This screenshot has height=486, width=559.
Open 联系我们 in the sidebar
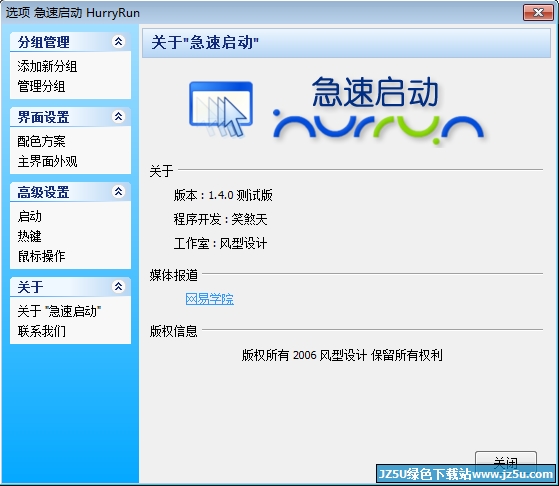click(41, 331)
